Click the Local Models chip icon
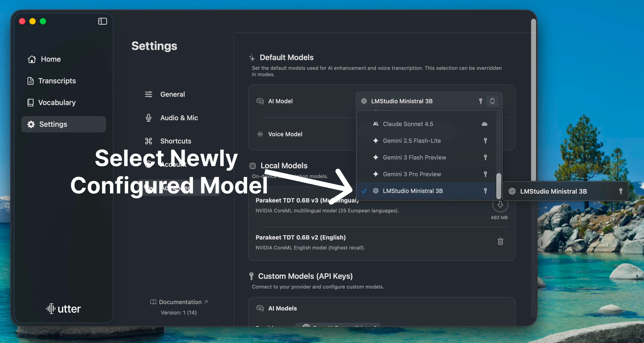 252,166
